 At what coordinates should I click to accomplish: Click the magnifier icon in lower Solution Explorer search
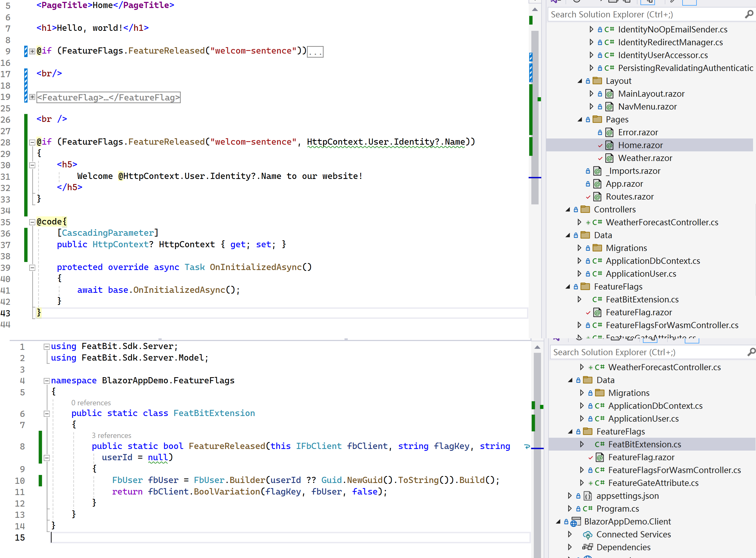(x=751, y=352)
